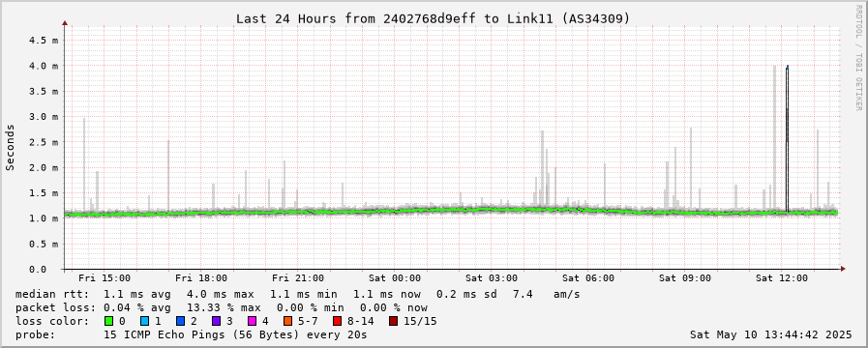Click the Fri 21:00 time axis label

(x=298, y=278)
